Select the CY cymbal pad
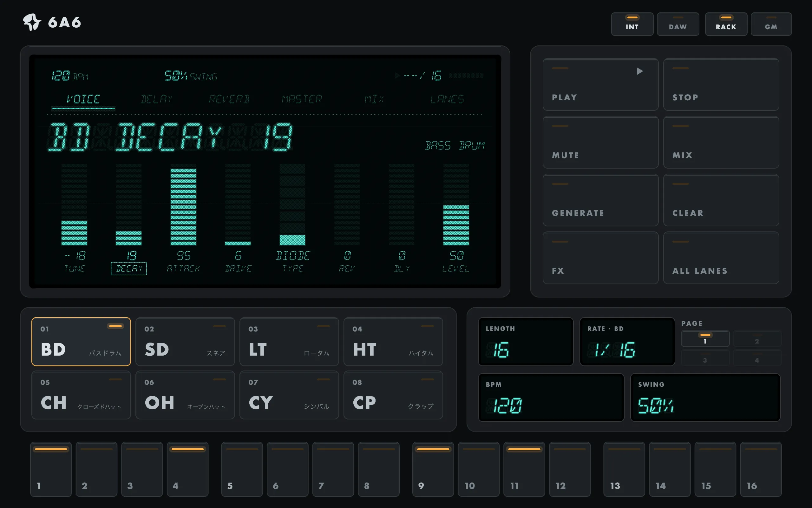Image resolution: width=812 pixels, height=508 pixels. coord(289,395)
